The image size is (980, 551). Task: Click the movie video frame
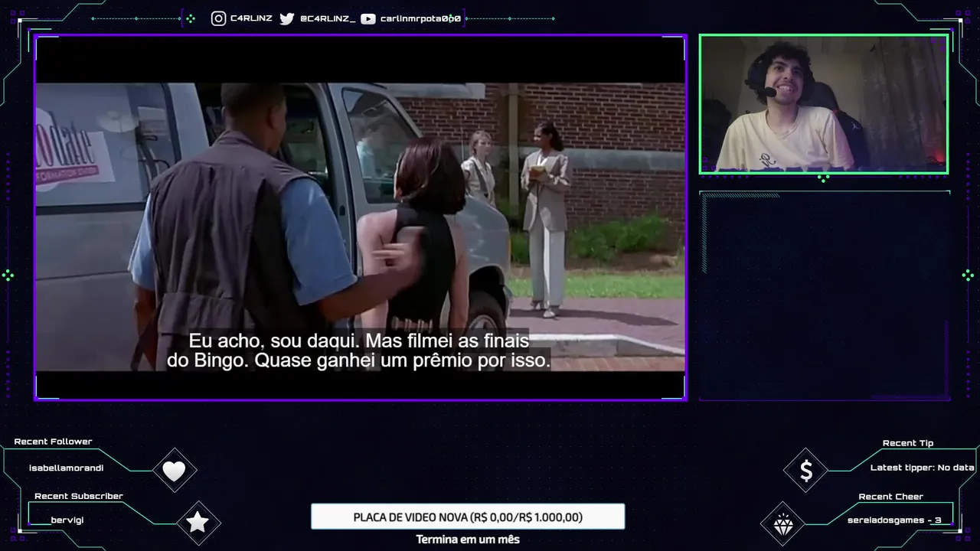[360, 217]
